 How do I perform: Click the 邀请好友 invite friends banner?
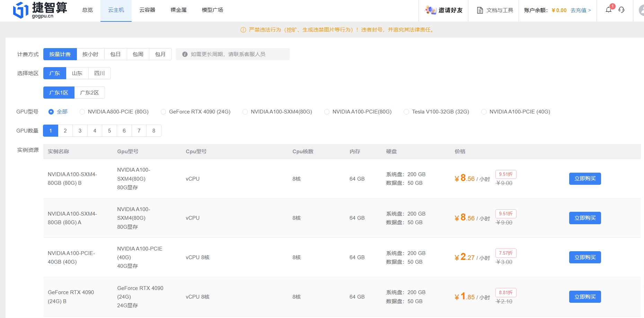pyautogui.click(x=444, y=10)
